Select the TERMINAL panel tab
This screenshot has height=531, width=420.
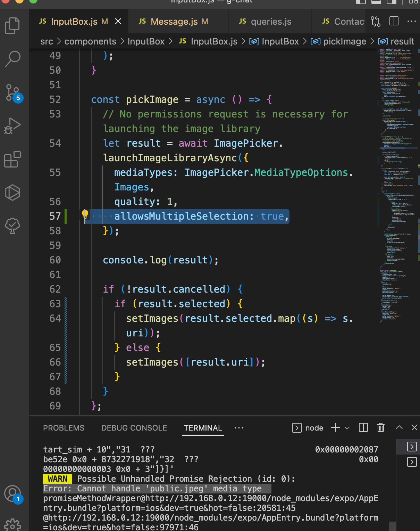tap(203, 428)
